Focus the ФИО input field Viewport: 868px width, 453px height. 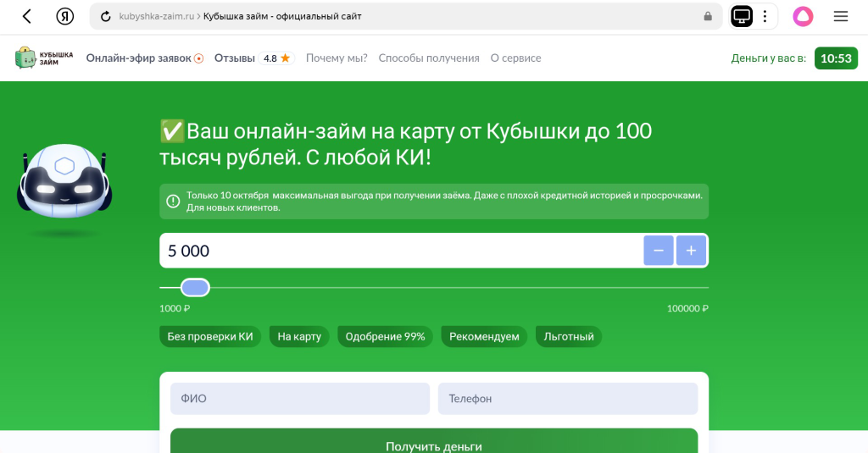(x=300, y=399)
